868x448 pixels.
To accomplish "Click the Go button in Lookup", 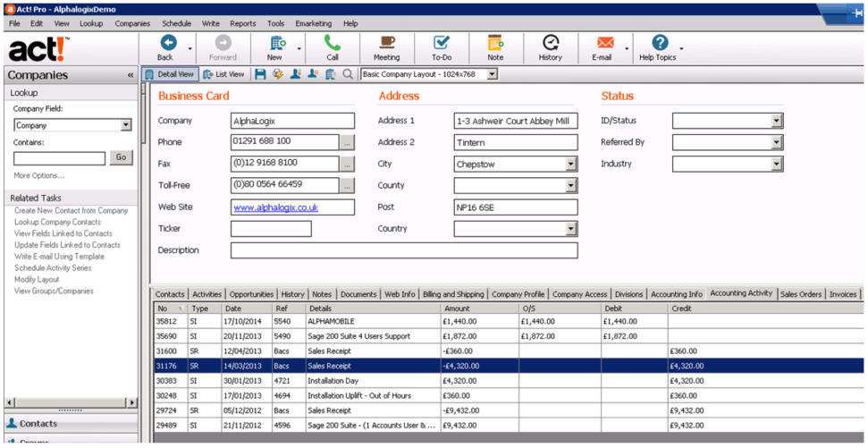I will [x=122, y=157].
